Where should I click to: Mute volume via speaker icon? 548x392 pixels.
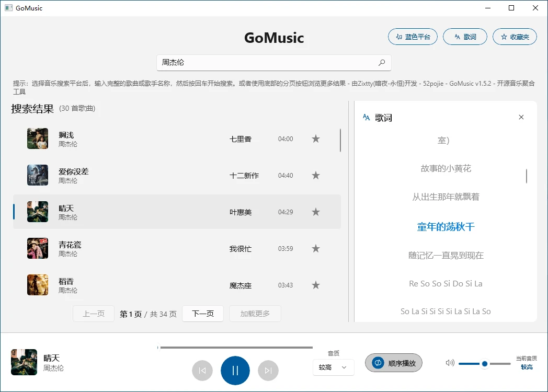pos(450,363)
